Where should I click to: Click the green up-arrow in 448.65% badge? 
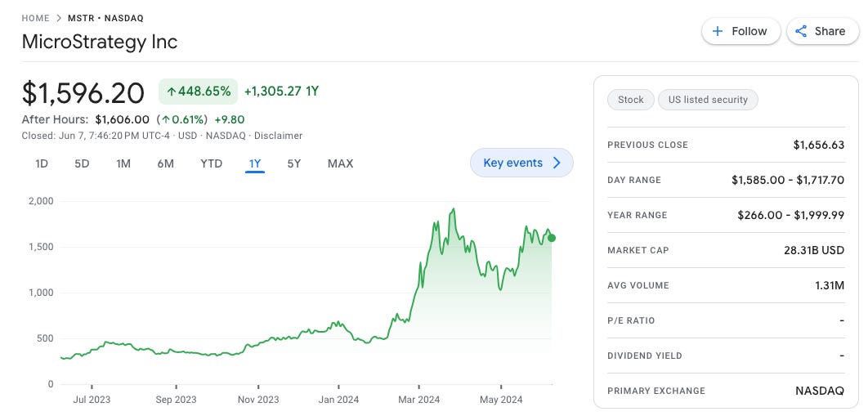click(x=172, y=92)
